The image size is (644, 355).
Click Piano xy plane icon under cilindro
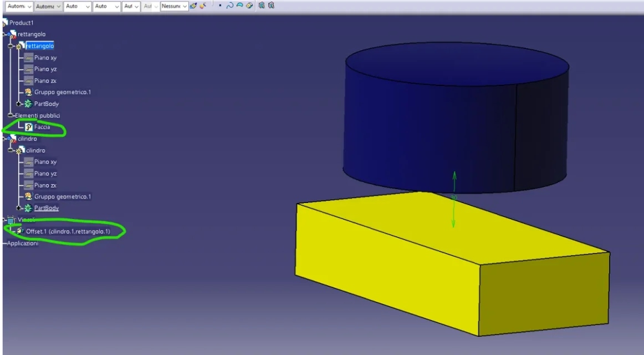(x=28, y=162)
